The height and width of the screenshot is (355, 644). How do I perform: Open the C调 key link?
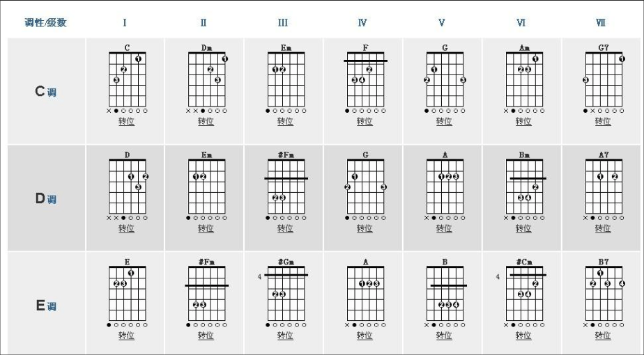tap(45, 91)
